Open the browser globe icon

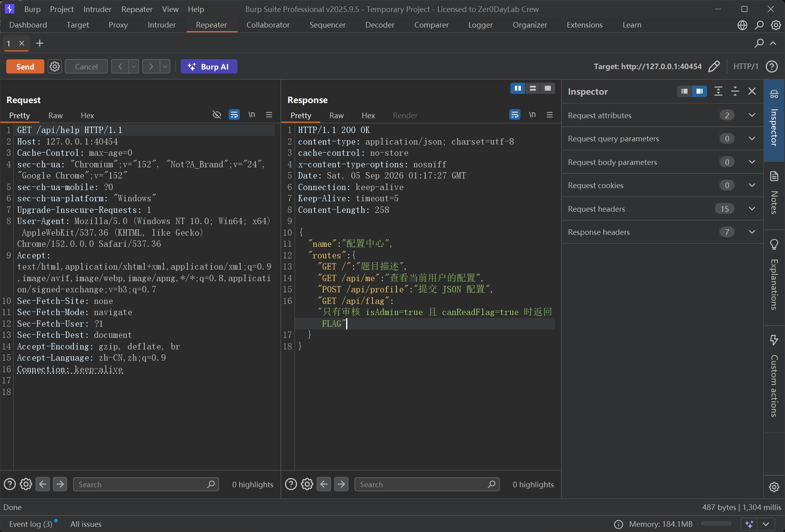tap(742, 25)
